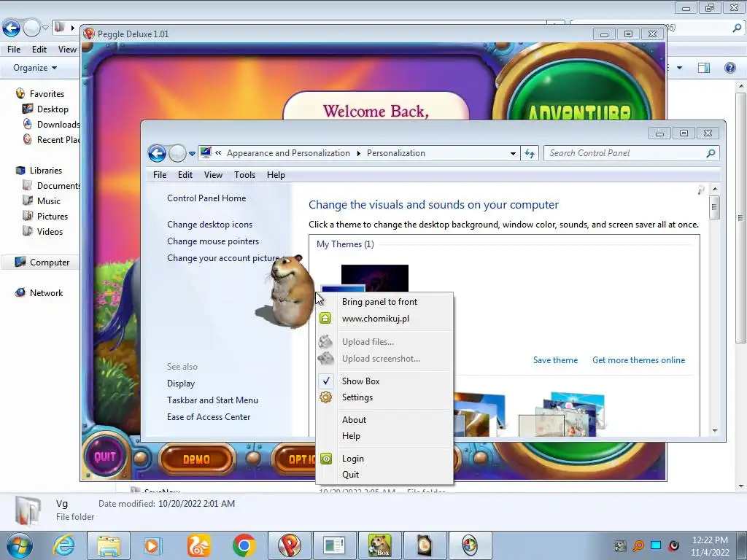Choose About from the context menu
The image size is (747, 560).
pyautogui.click(x=354, y=419)
